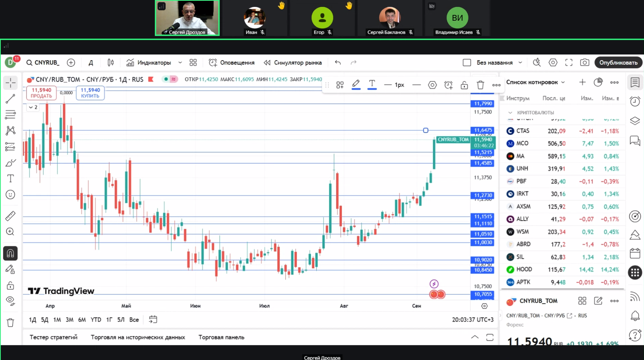
Task: Open the Тестер стратегий tab
Action: pyautogui.click(x=54, y=337)
